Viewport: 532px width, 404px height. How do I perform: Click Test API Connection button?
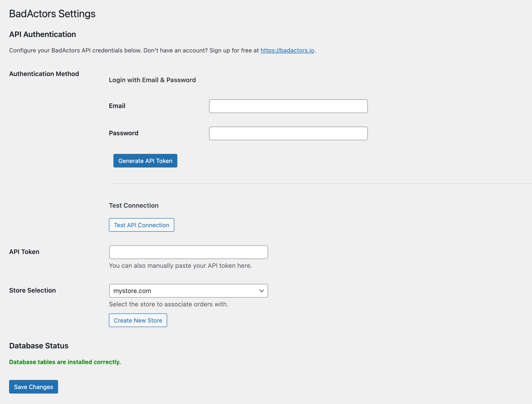pos(142,225)
